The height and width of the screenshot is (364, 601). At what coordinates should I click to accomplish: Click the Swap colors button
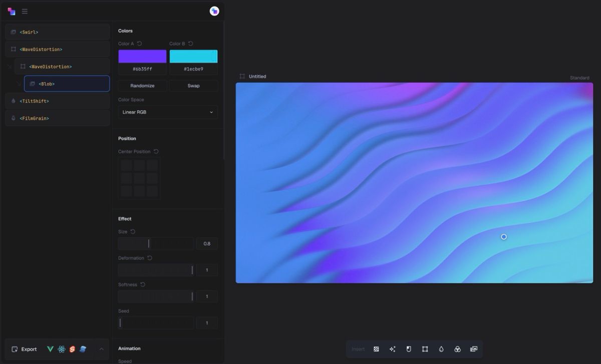click(193, 86)
